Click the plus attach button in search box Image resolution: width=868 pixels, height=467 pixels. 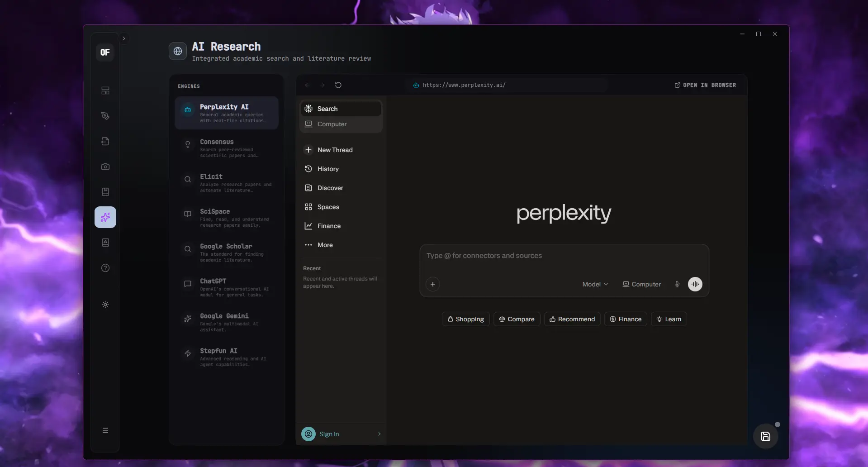(433, 284)
